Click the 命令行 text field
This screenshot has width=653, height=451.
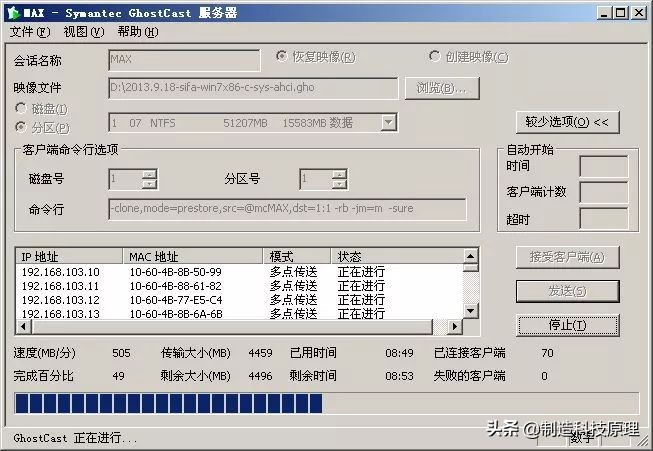(x=287, y=209)
